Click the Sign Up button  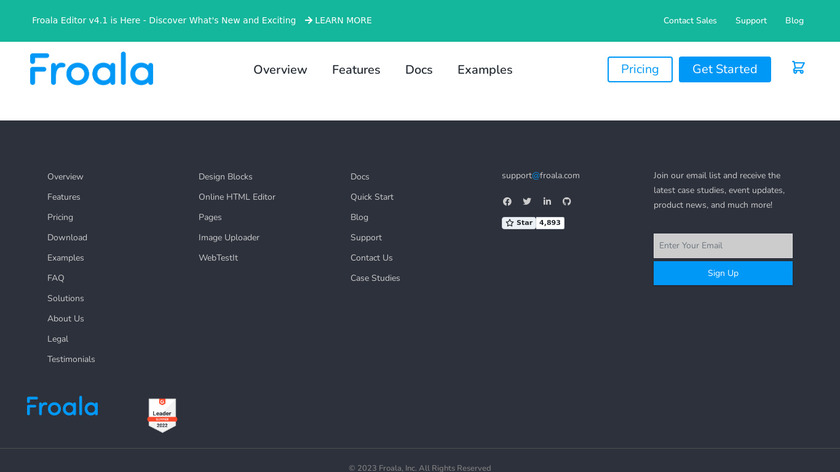723,273
